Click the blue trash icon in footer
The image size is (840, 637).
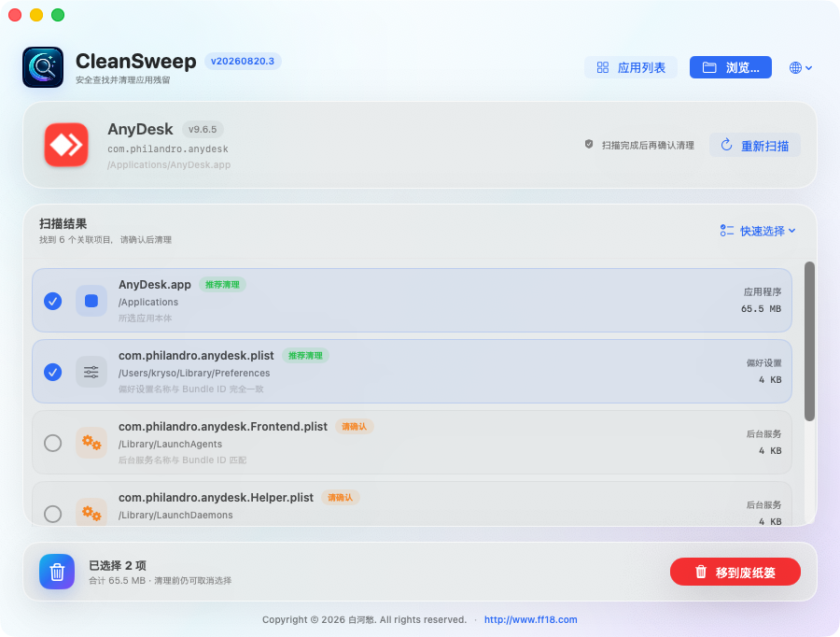click(x=57, y=572)
